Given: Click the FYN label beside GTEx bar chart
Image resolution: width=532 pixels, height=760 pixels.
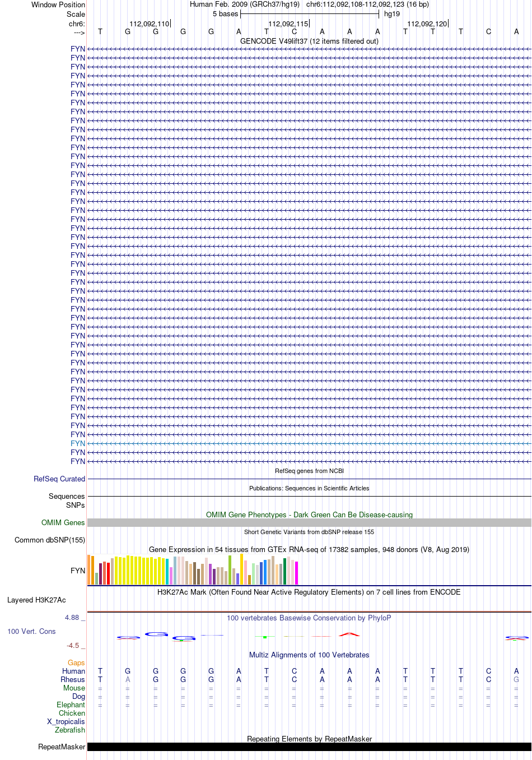Looking at the screenshot, I should tap(78, 571).
